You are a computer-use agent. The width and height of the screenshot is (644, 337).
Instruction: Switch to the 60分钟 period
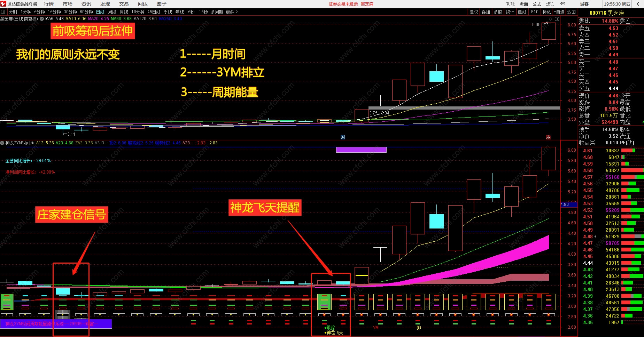pos(86,12)
